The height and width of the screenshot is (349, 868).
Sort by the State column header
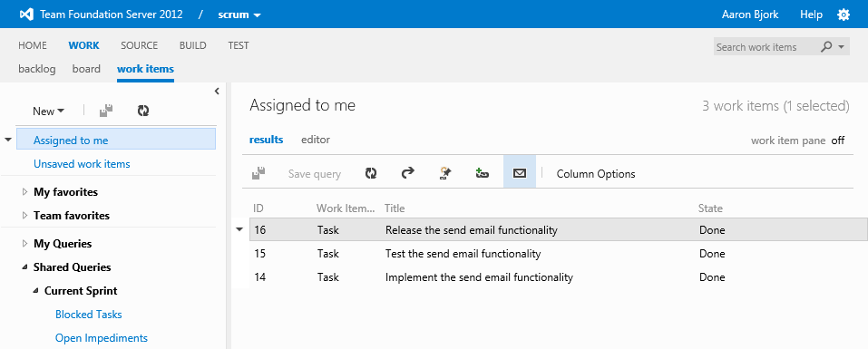pyautogui.click(x=710, y=208)
